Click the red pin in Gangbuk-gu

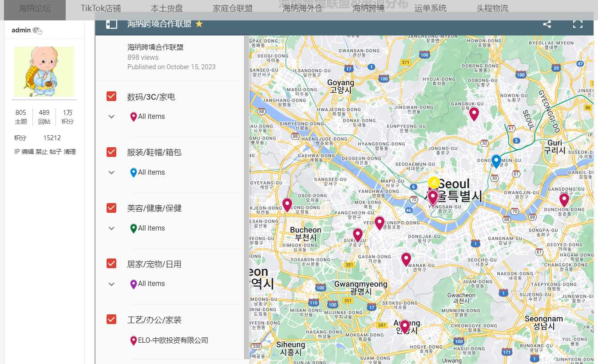pos(474,114)
